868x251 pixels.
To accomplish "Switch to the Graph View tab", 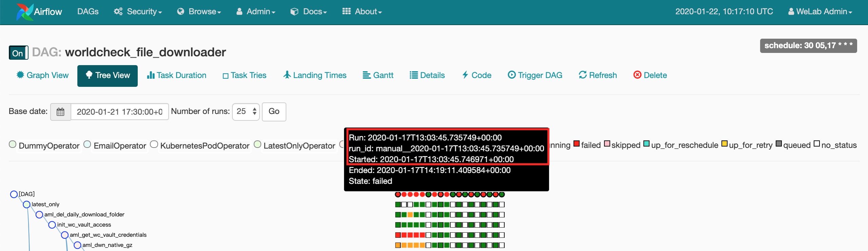I will coord(42,75).
